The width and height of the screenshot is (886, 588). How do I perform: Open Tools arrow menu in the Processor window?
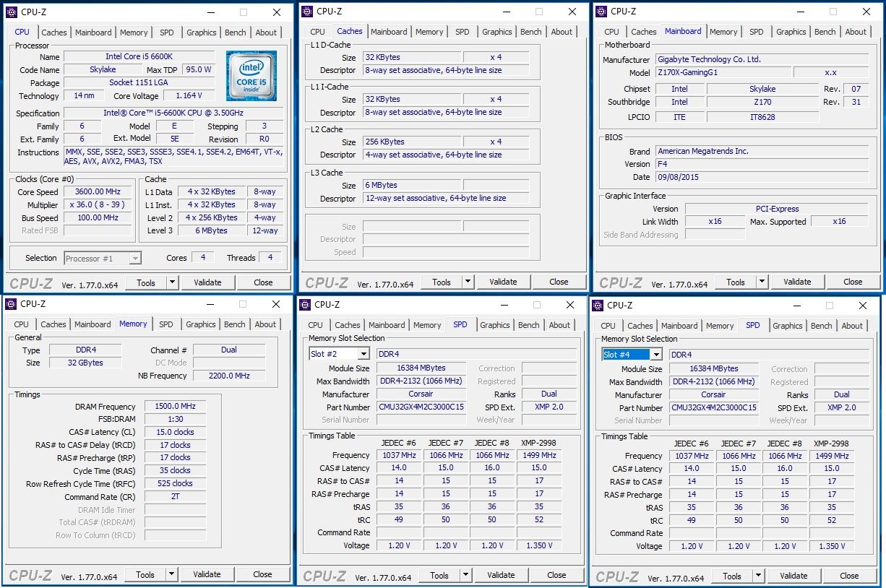point(172,282)
